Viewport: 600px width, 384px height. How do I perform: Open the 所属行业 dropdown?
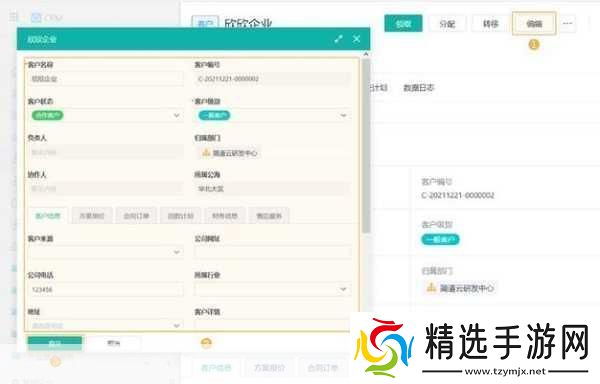point(272,289)
